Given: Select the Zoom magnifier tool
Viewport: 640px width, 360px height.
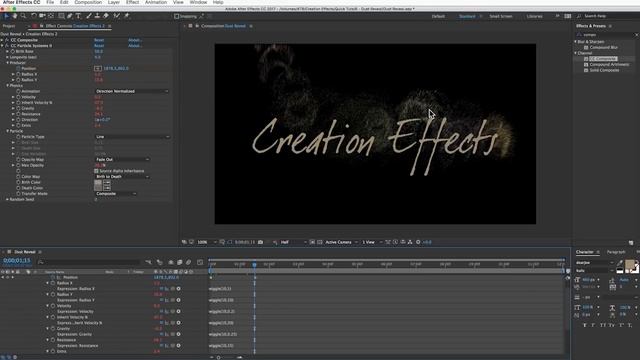Looking at the screenshot, I should [x=23, y=16].
